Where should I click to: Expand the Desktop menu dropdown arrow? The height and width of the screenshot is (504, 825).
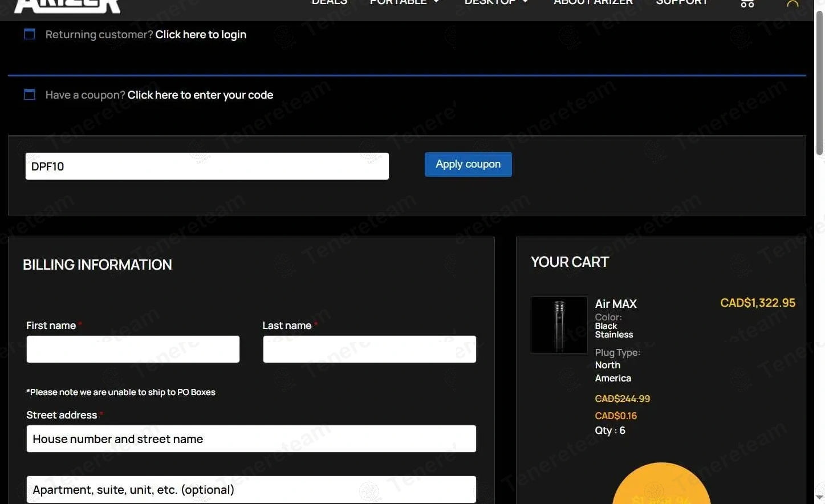[525, 2]
